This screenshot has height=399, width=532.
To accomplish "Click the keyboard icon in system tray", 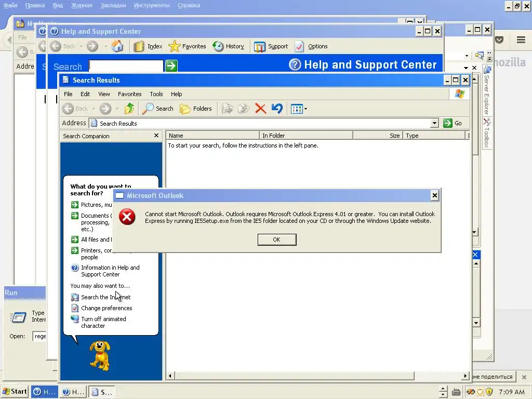I will [x=456, y=392].
